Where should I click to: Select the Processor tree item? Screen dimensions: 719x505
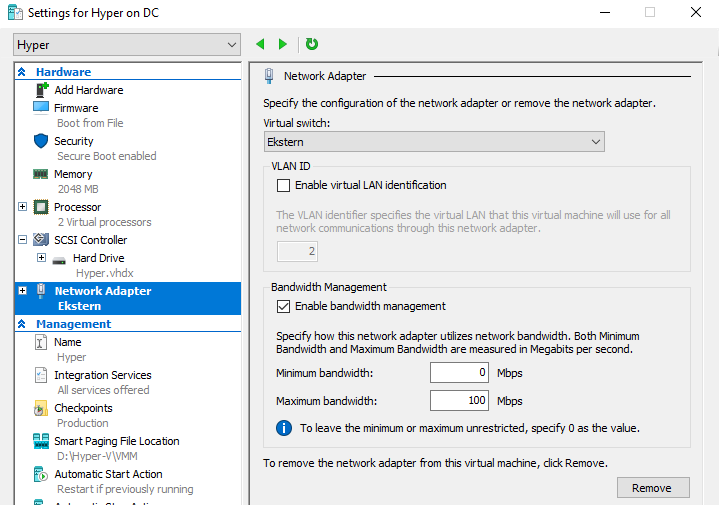click(77, 207)
